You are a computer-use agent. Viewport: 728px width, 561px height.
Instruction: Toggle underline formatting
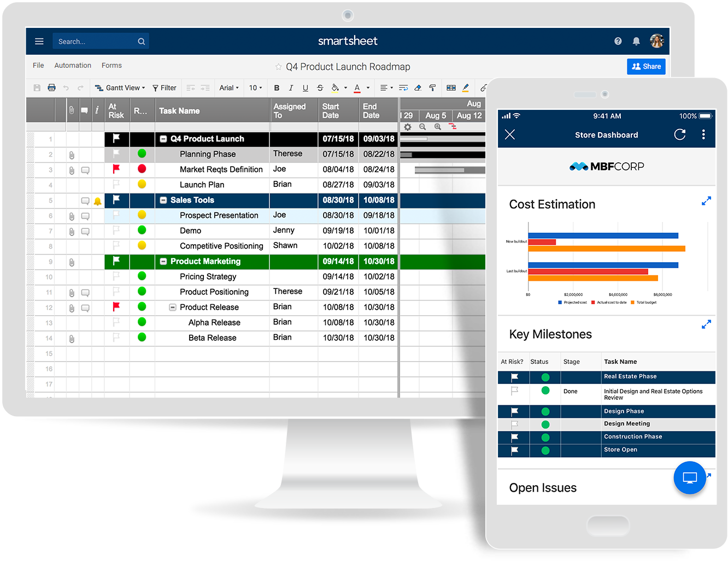coord(306,88)
